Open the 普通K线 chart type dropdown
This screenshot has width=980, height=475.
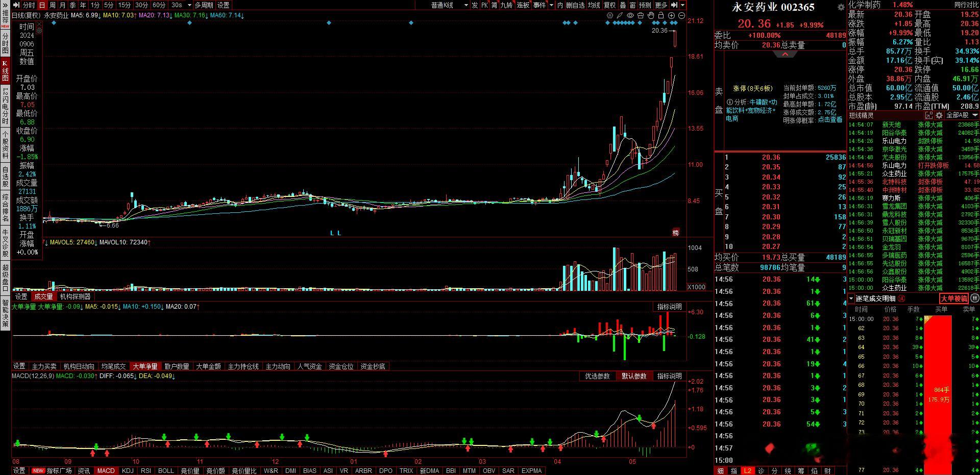tap(449, 5)
